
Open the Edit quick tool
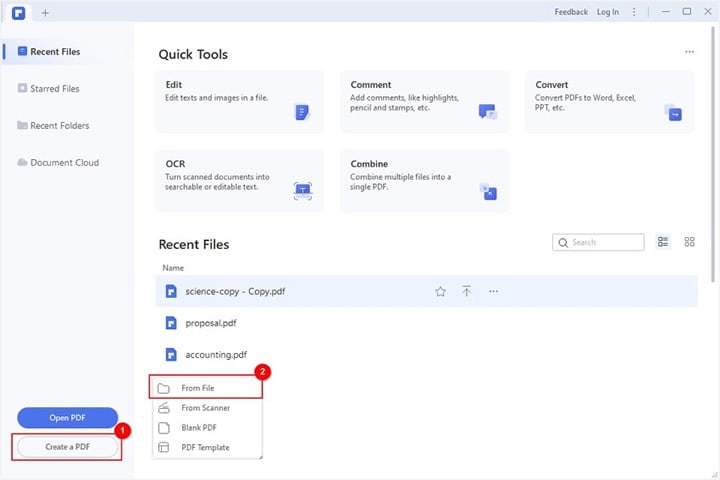[239, 101]
